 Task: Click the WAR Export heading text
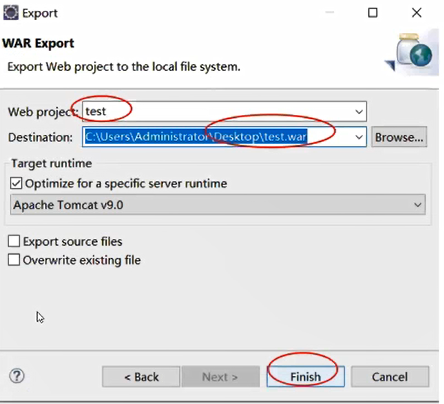(x=38, y=43)
